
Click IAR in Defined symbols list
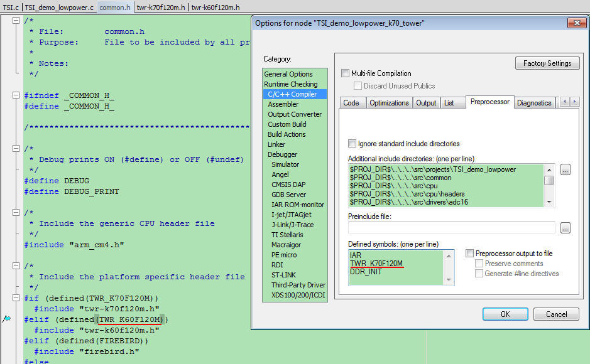(x=355, y=255)
